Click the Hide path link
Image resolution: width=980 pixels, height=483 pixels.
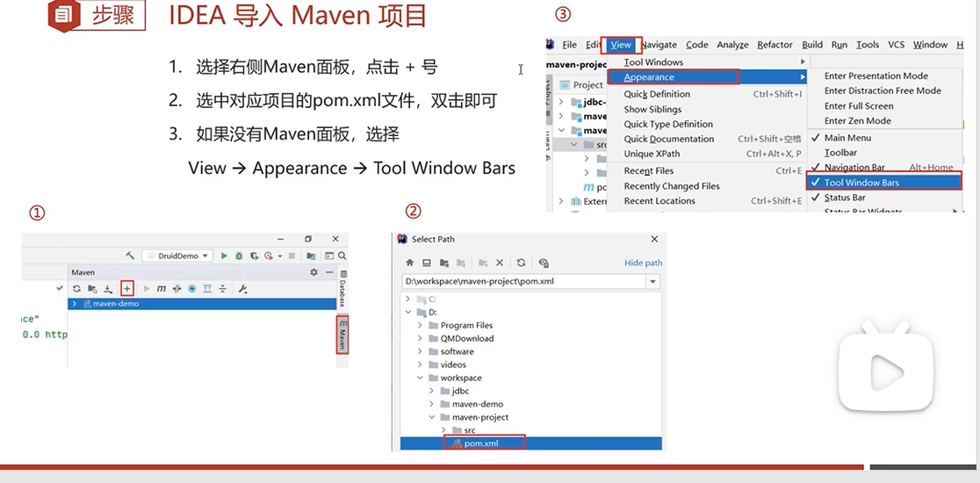(x=643, y=263)
